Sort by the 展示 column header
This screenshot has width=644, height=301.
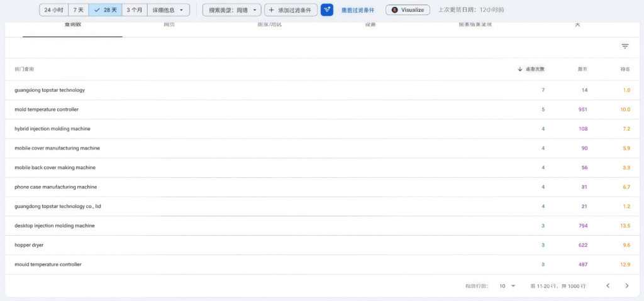point(582,69)
